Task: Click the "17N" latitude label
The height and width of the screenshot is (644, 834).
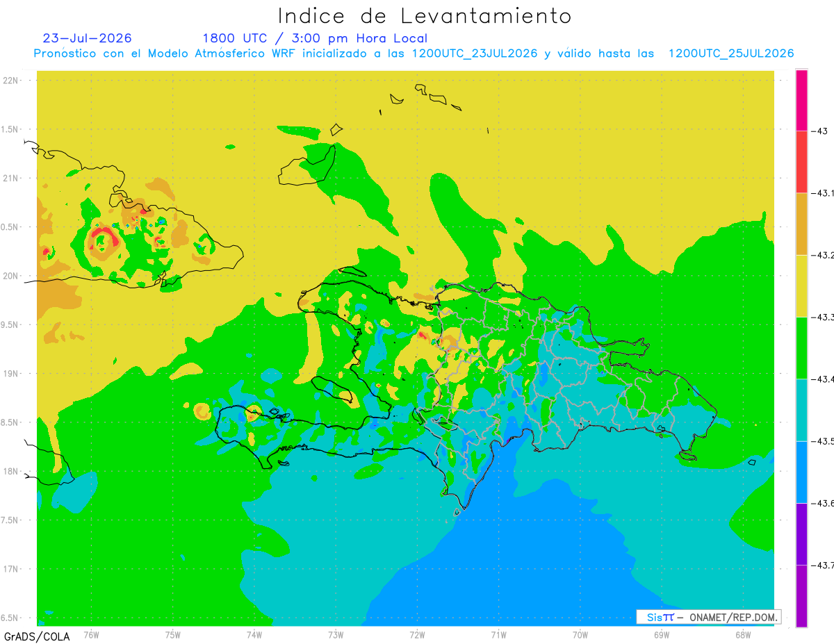Action: point(12,569)
